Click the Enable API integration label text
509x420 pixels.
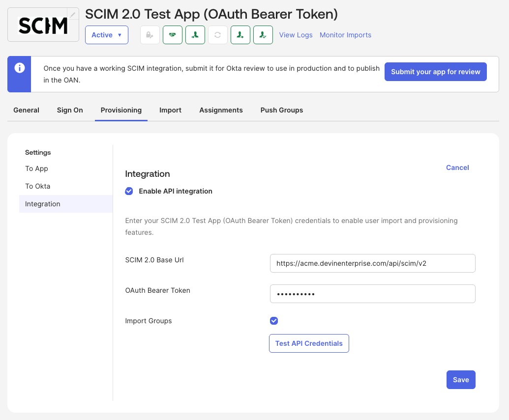click(176, 191)
